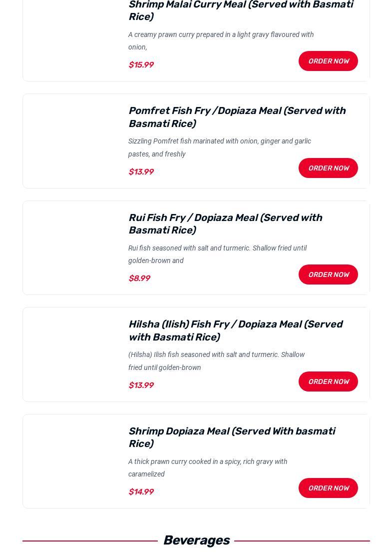
Task: Click the Sizzling Pomfret fish description text
Action: click(x=220, y=147)
